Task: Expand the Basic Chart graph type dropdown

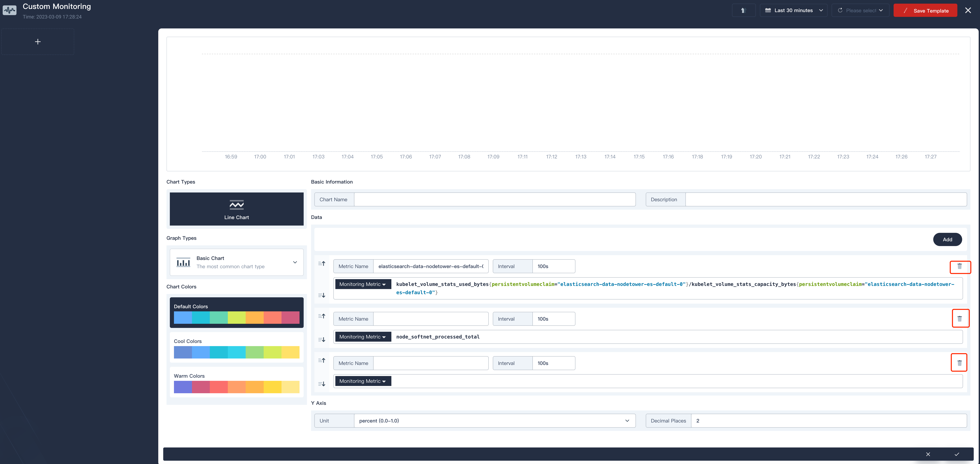Action: click(x=237, y=262)
